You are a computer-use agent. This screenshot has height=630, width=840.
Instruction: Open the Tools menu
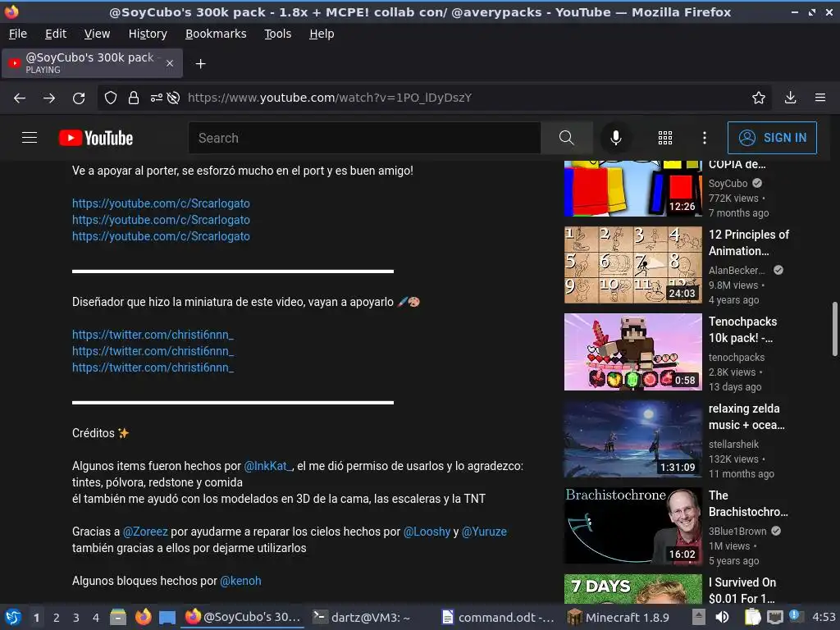277,34
